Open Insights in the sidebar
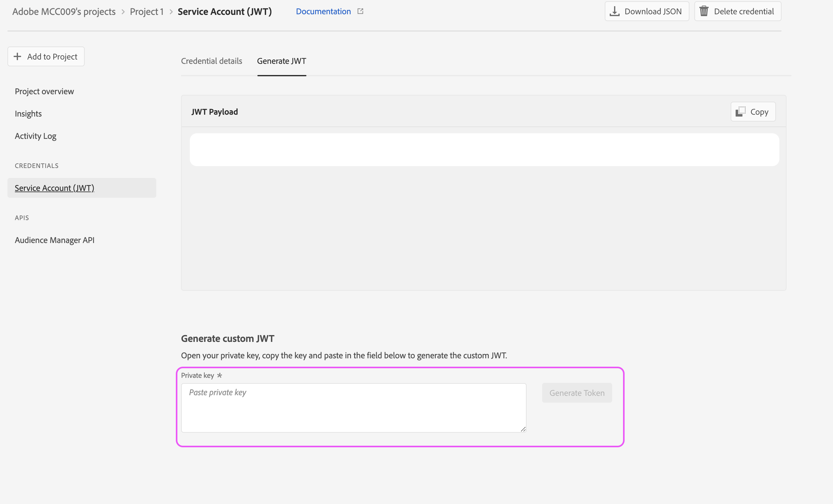The height and width of the screenshot is (504, 833). [x=28, y=114]
